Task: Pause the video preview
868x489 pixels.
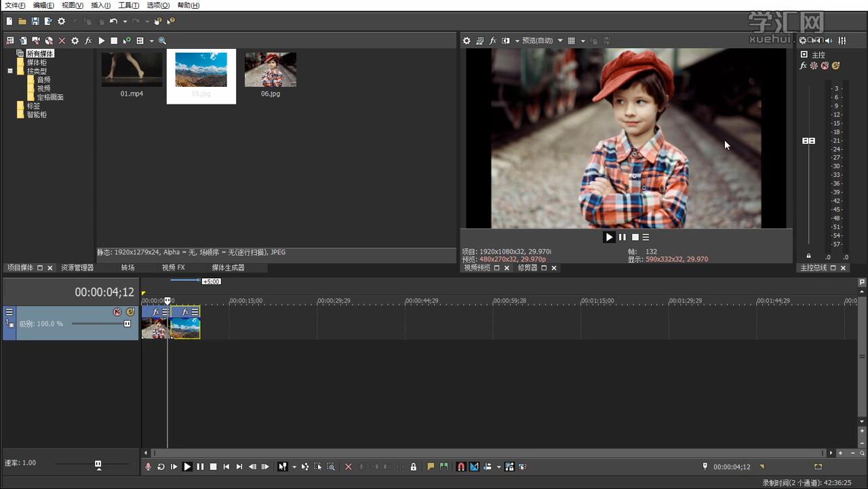Action: (623, 237)
